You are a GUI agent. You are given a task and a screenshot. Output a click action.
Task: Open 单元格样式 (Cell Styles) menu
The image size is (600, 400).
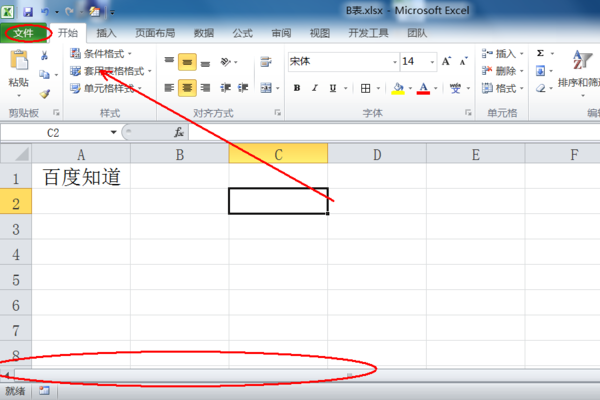click(x=106, y=89)
